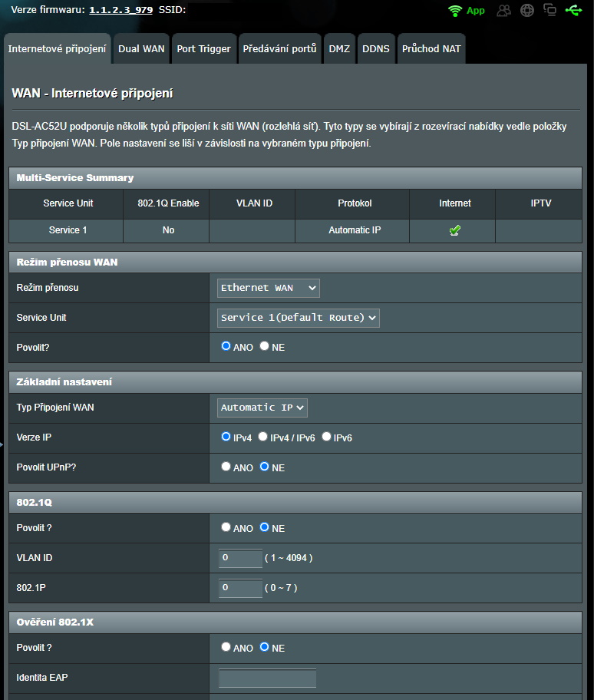Click the globe internet status icon
The image size is (594, 700).
[526, 11]
